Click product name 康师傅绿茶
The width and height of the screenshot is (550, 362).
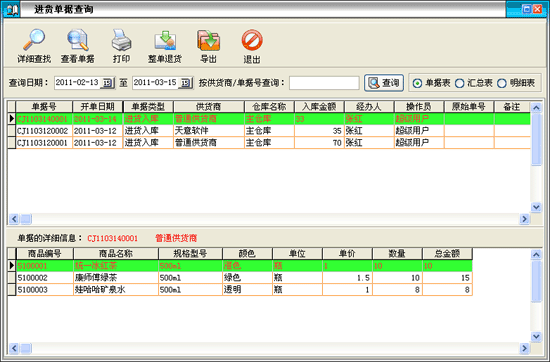116,278
